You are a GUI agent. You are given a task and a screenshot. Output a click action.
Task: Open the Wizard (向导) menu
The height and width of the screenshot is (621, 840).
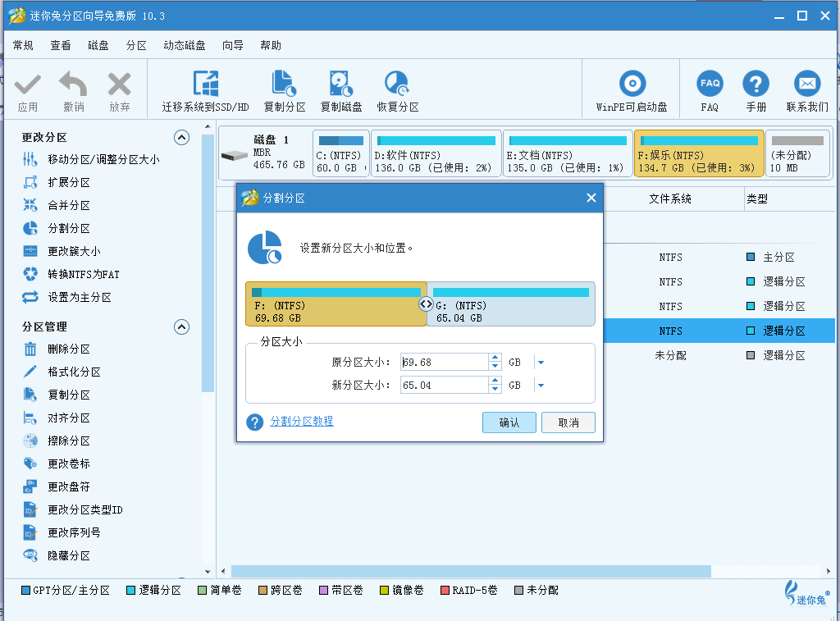(232, 46)
